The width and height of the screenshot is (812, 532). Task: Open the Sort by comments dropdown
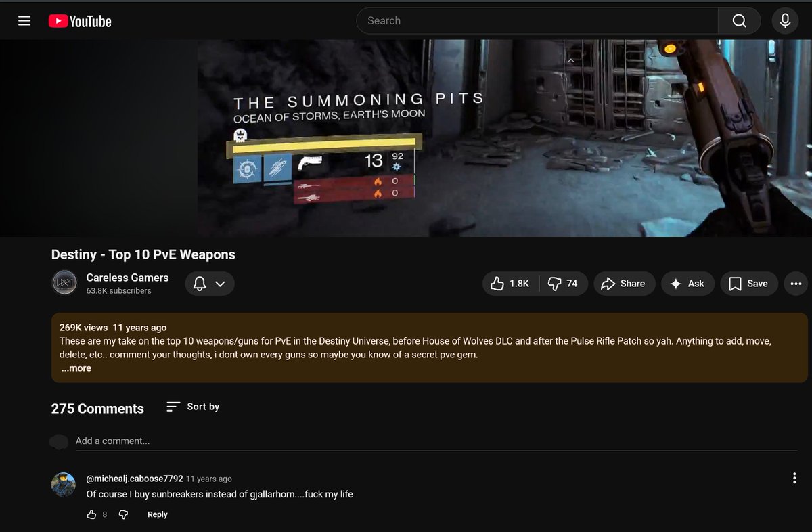point(193,407)
